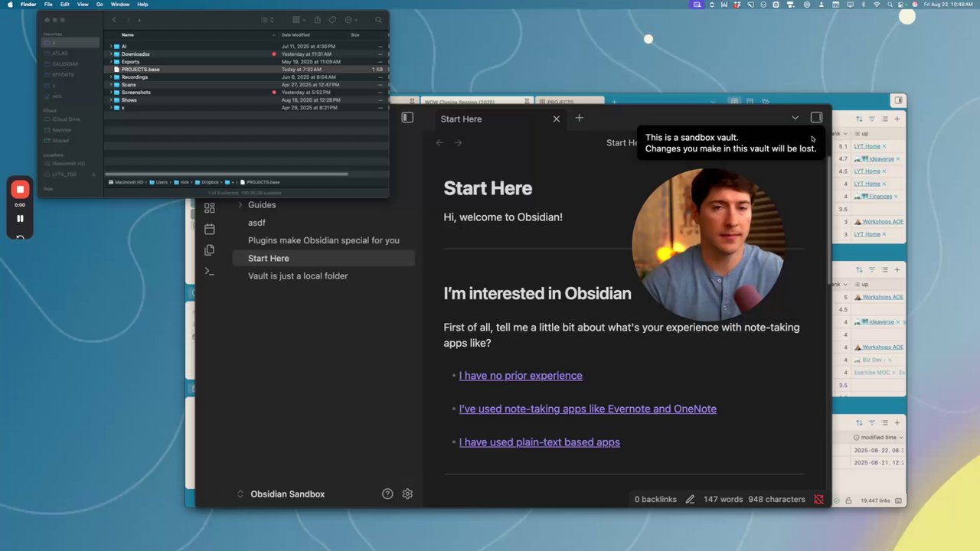980x551 pixels.
Task: Expand the Scans folder in Finder
Action: point(112,85)
